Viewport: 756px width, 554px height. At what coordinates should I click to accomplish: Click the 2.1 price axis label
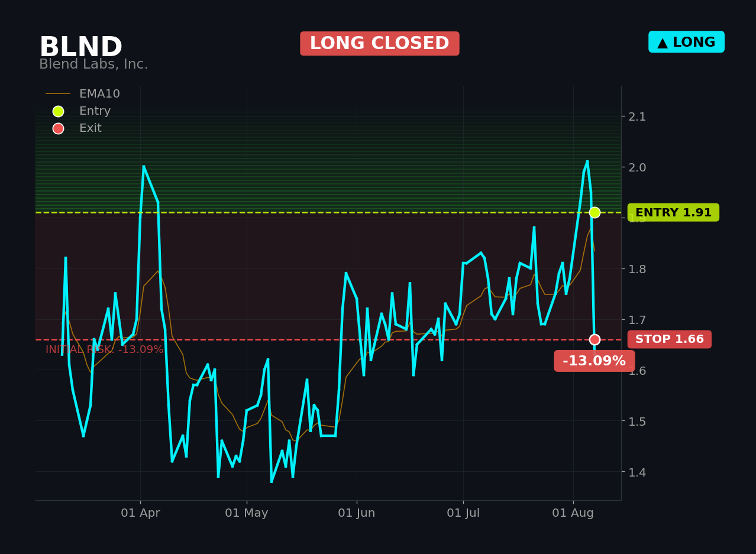coord(637,116)
